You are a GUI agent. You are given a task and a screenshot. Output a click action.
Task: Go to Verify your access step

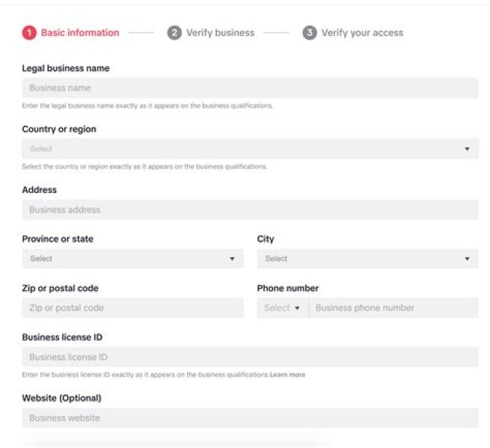coord(362,33)
